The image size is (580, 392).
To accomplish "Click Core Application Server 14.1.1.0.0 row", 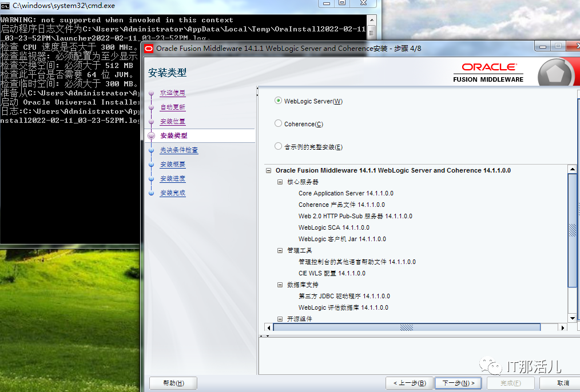I will pyautogui.click(x=346, y=193).
